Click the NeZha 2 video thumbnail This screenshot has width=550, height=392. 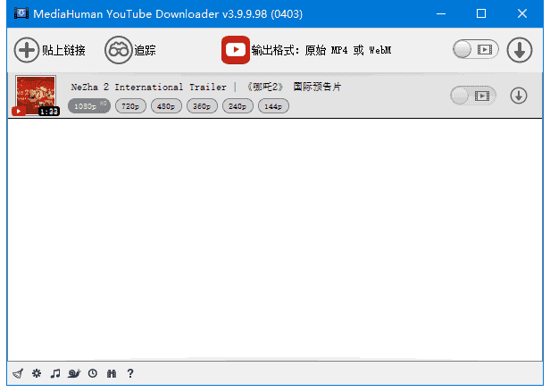click(36, 96)
